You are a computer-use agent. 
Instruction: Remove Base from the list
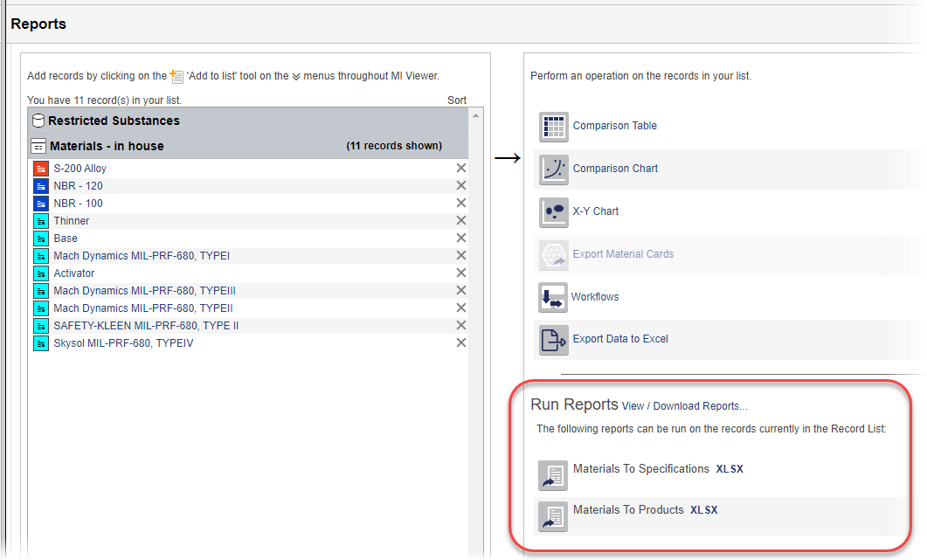[461, 238]
